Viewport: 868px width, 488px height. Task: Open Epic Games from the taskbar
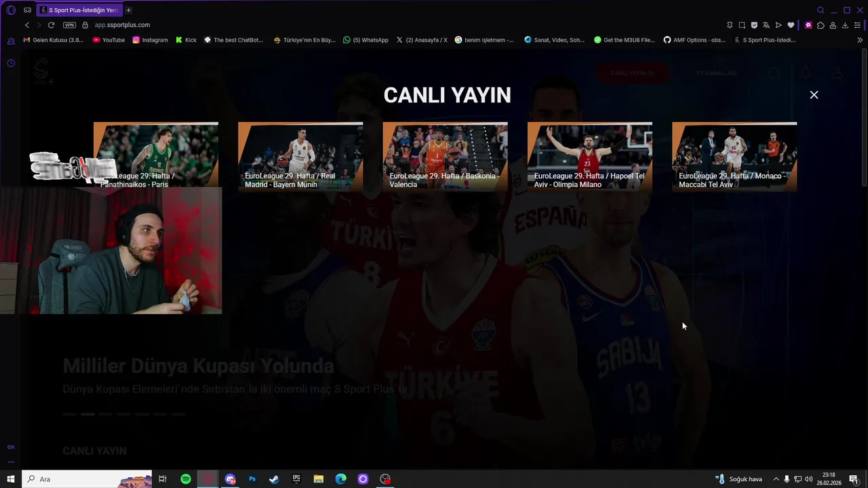[x=296, y=479]
